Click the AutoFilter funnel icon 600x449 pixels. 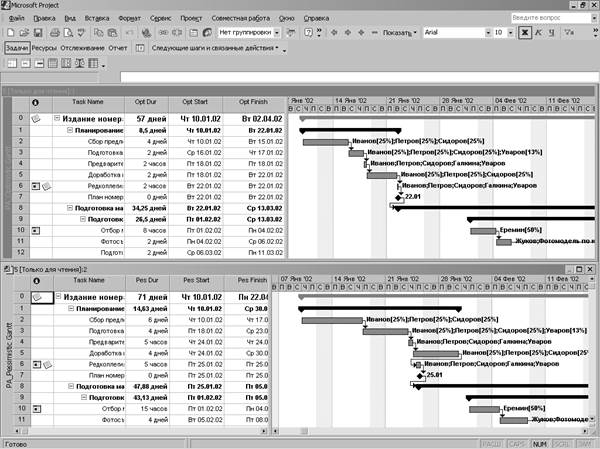569,33
